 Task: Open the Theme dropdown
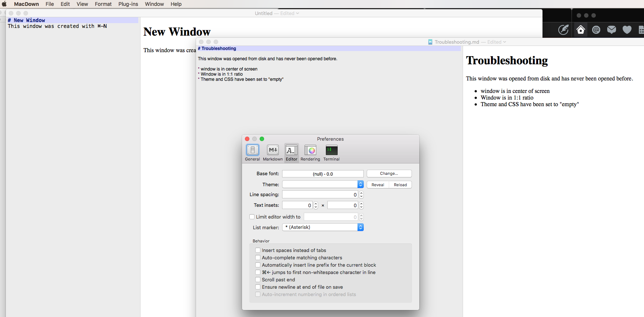pyautogui.click(x=323, y=184)
